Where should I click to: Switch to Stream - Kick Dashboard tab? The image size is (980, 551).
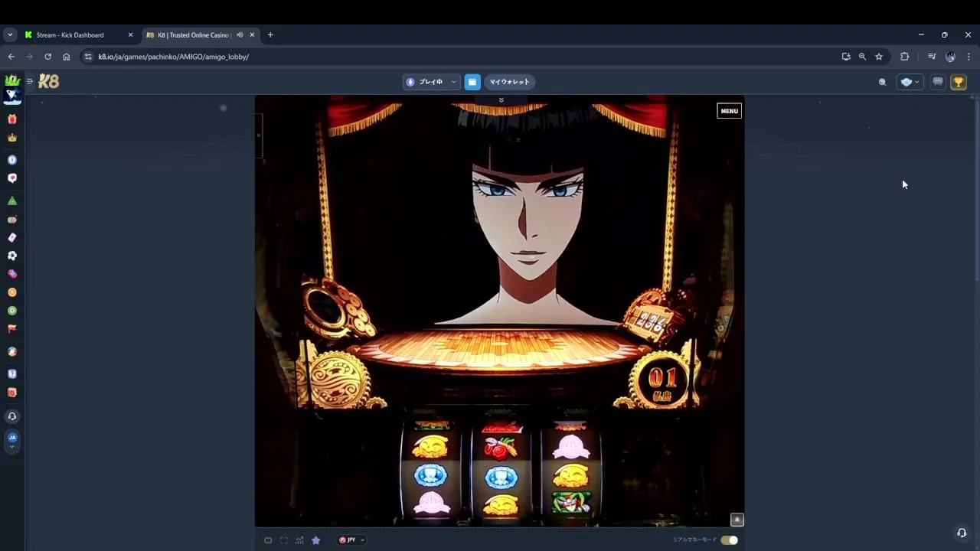point(70,35)
